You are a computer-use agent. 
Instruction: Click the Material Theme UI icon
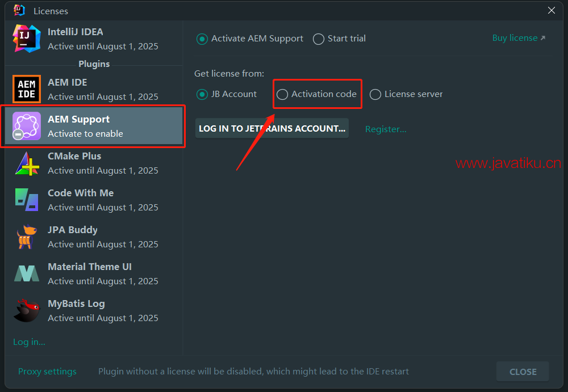pyautogui.click(x=27, y=273)
